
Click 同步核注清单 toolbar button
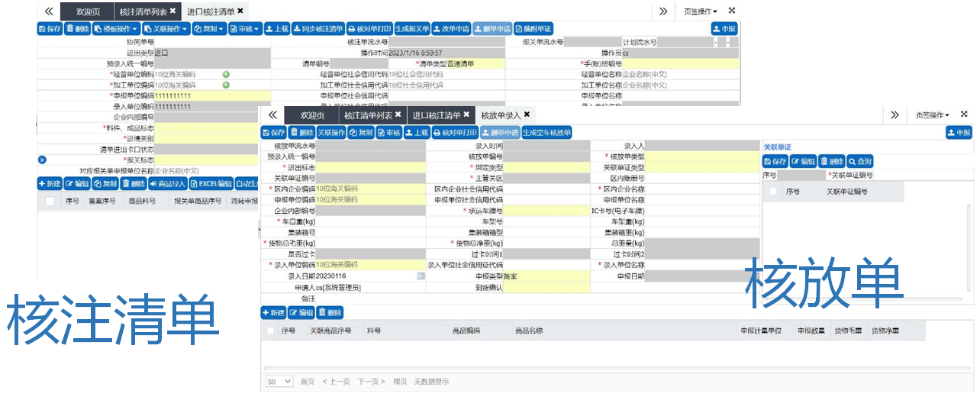coord(318,29)
